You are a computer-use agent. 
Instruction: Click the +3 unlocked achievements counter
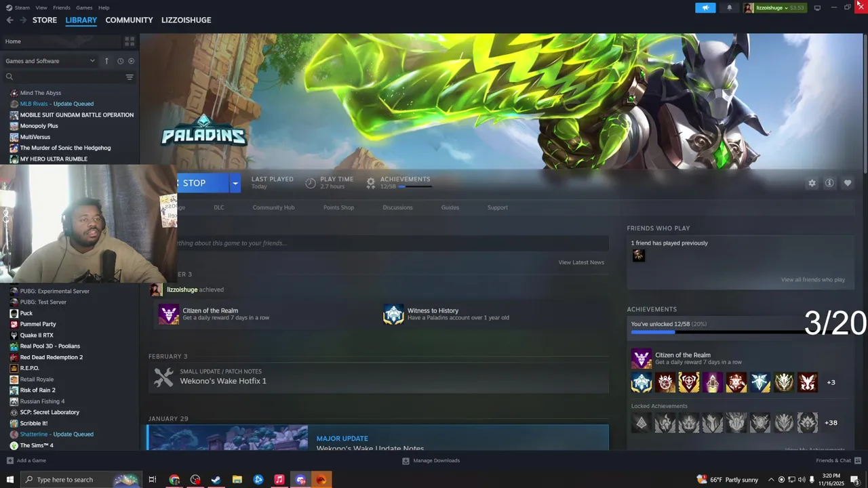[831, 382]
